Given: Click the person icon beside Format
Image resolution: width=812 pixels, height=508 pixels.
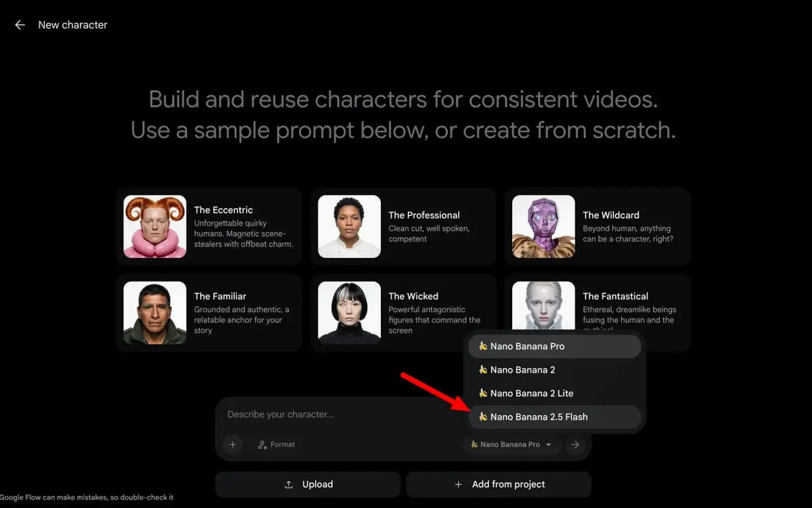Looking at the screenshot, I should click(x=263, y=445).
